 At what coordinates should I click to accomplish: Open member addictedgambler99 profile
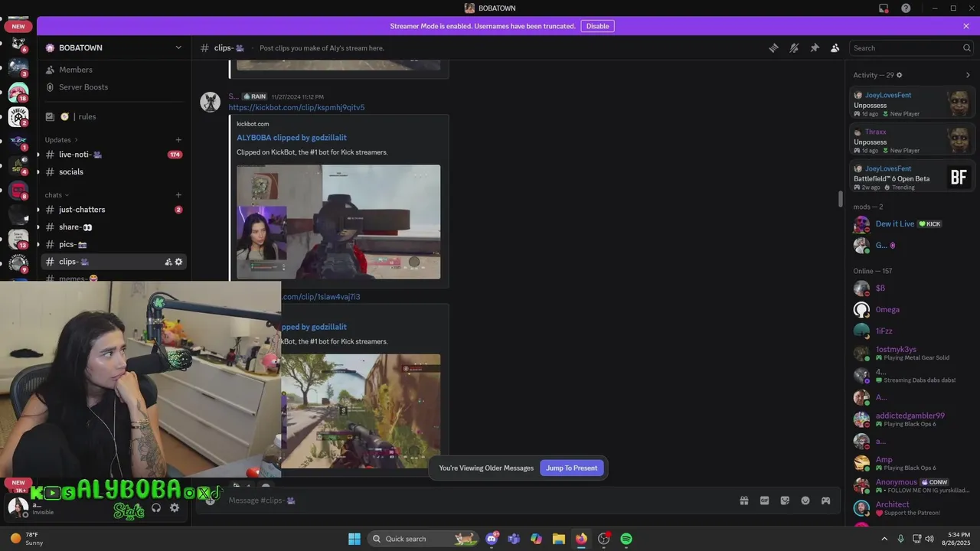click(911, 419)
